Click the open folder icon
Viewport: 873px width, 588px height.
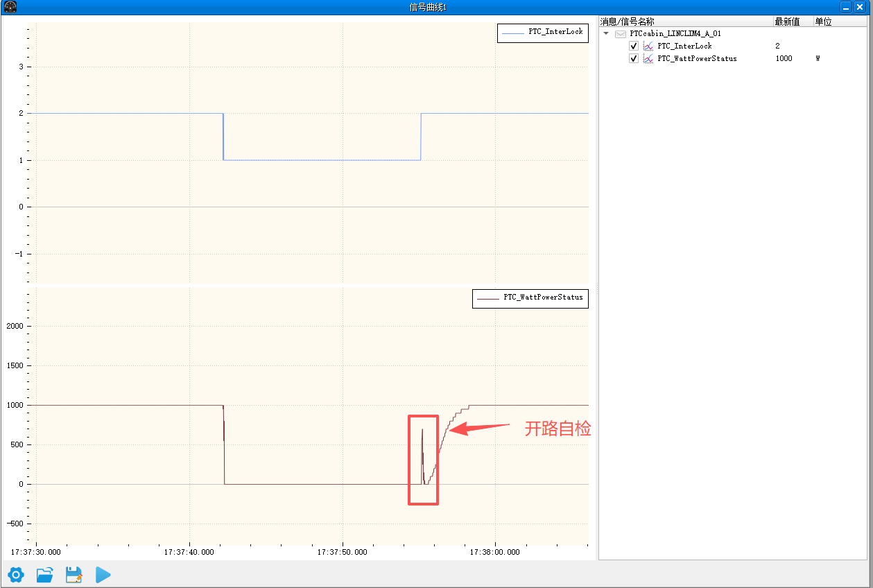45,574
